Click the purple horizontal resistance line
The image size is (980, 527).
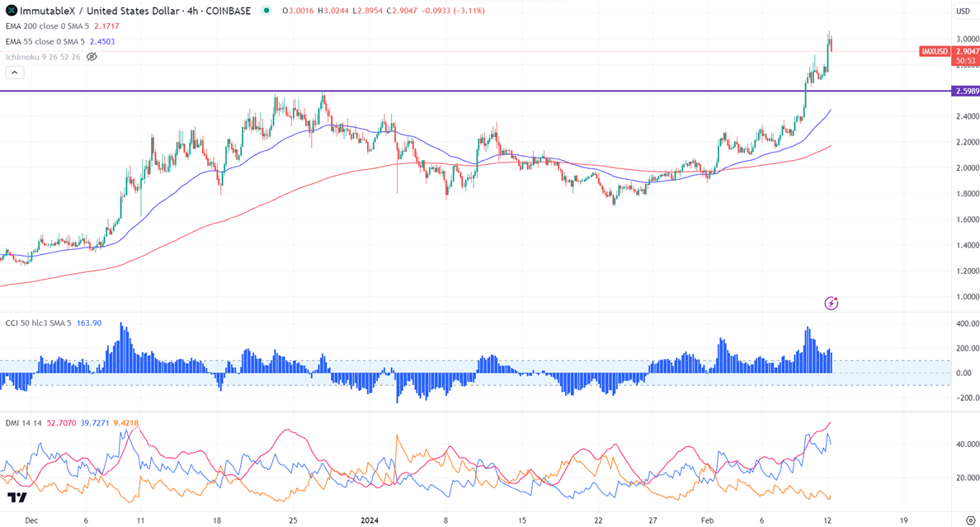coord(475,92)
